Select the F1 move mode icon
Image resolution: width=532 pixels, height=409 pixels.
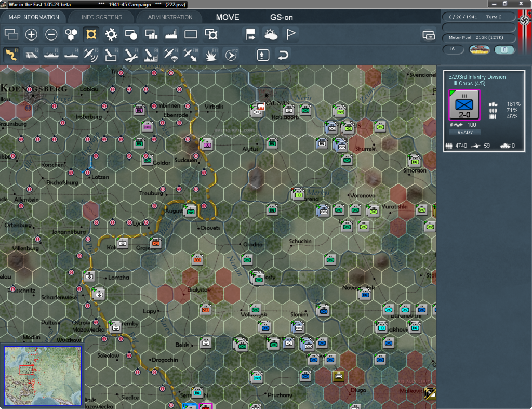[11, 55]
